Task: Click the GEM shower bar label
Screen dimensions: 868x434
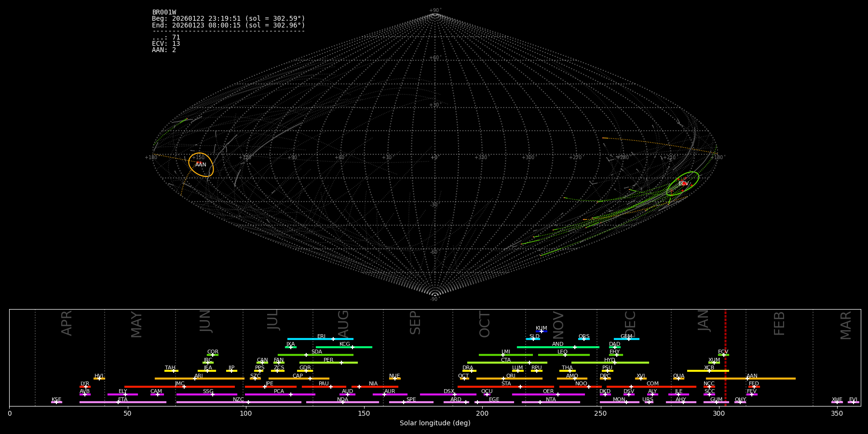Action: tap(626, 337)
